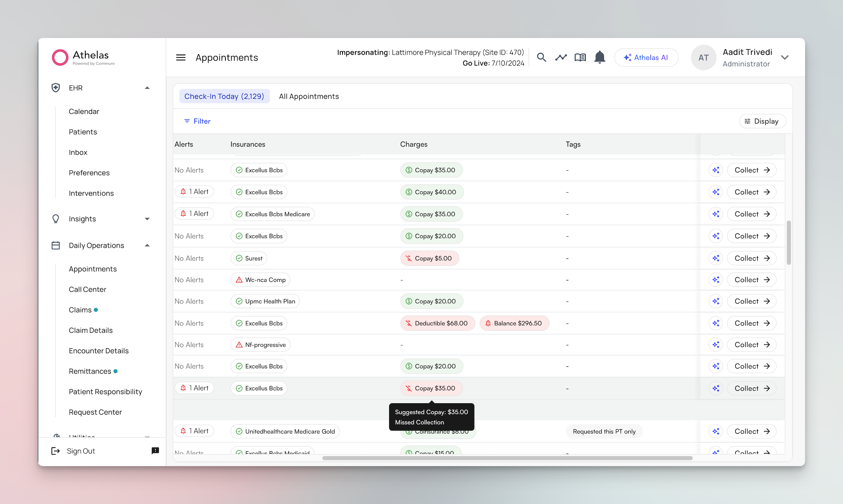The width and height of the screenshot is (843, 504).
Task: Select the EHR shield icon in the sidebar
Action: [56, 88]
